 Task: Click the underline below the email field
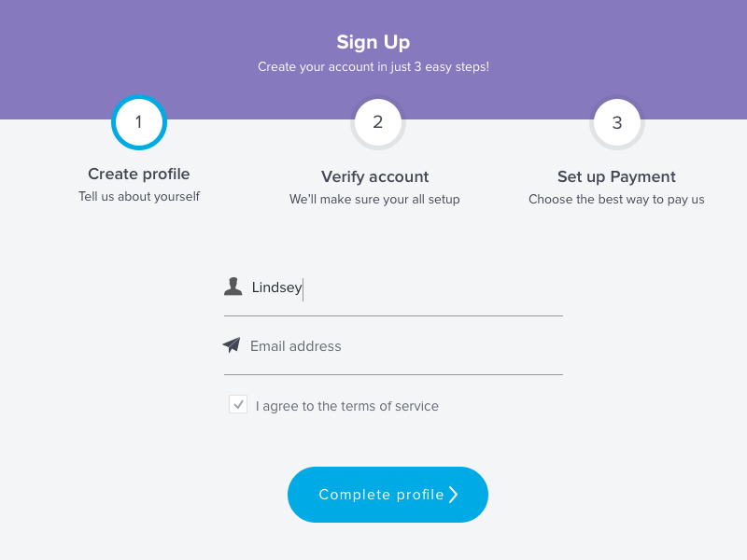click(x=393, y=375)
